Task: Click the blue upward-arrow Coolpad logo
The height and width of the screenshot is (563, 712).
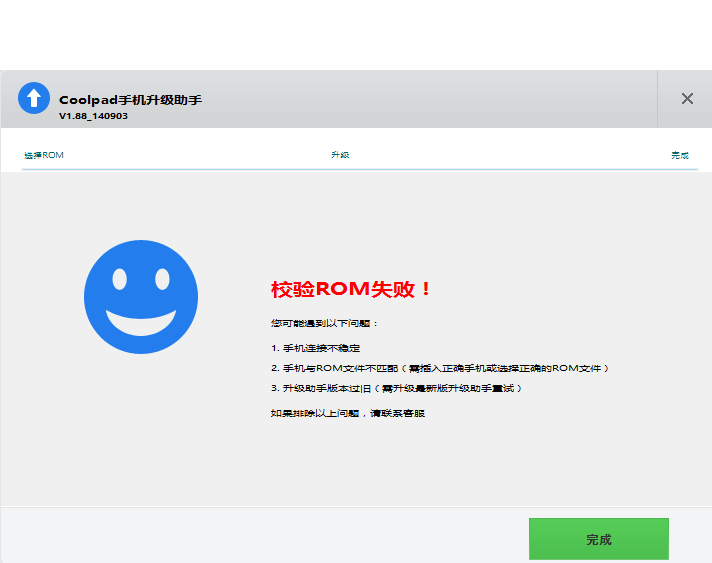Action: (x=34, y=98)
